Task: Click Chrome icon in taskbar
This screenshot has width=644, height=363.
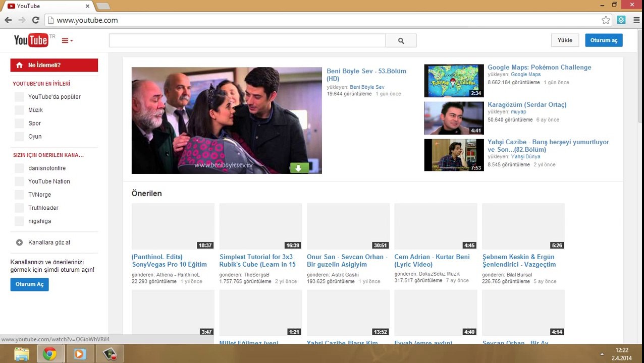Action: pyautogui.click(x=49, y=354)
